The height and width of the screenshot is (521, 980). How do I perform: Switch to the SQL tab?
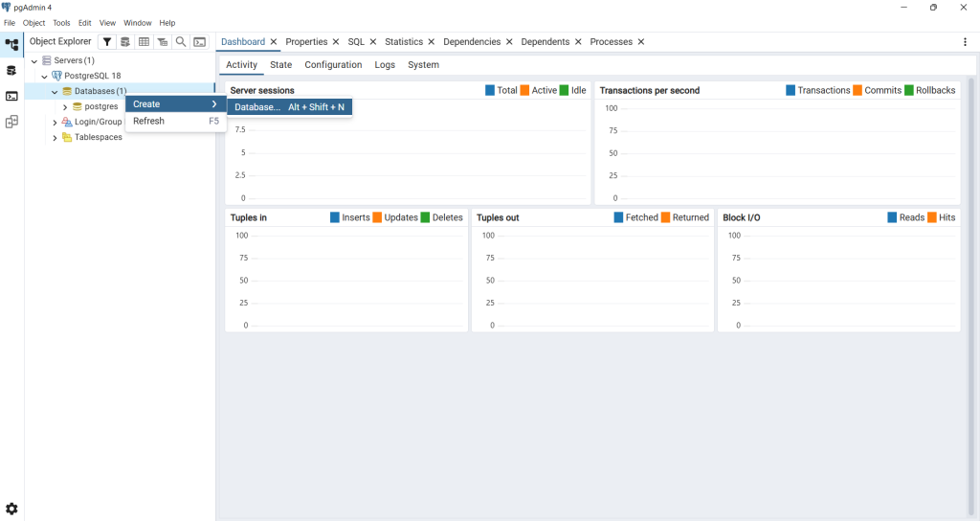[x=356, y=42]
